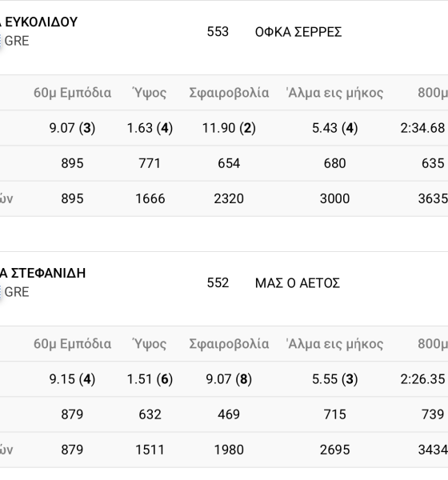Click the GRE flag icon under ΣΤΕΦΑΝΙΔΗ

[1, 292]
